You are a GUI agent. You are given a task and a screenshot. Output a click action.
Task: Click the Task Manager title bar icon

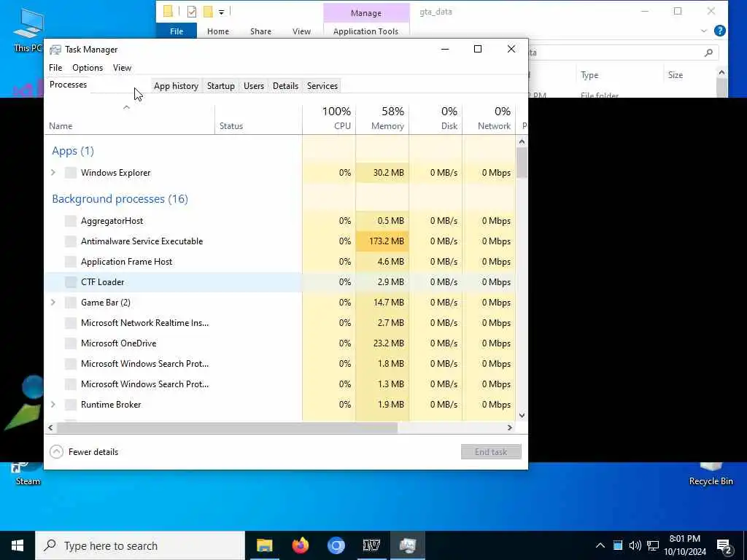tap(55, 50)
